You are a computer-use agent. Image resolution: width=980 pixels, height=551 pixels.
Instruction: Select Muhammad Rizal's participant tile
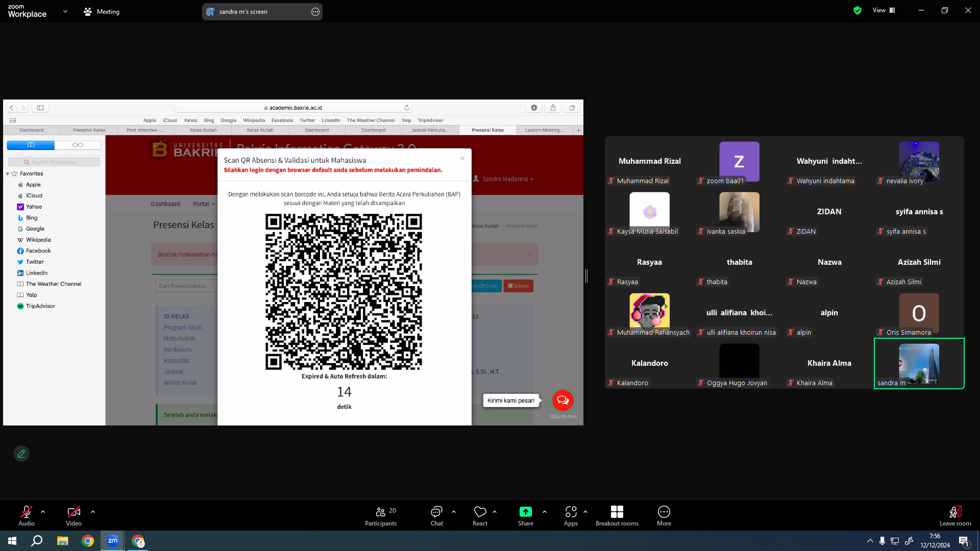pos(650,162)
